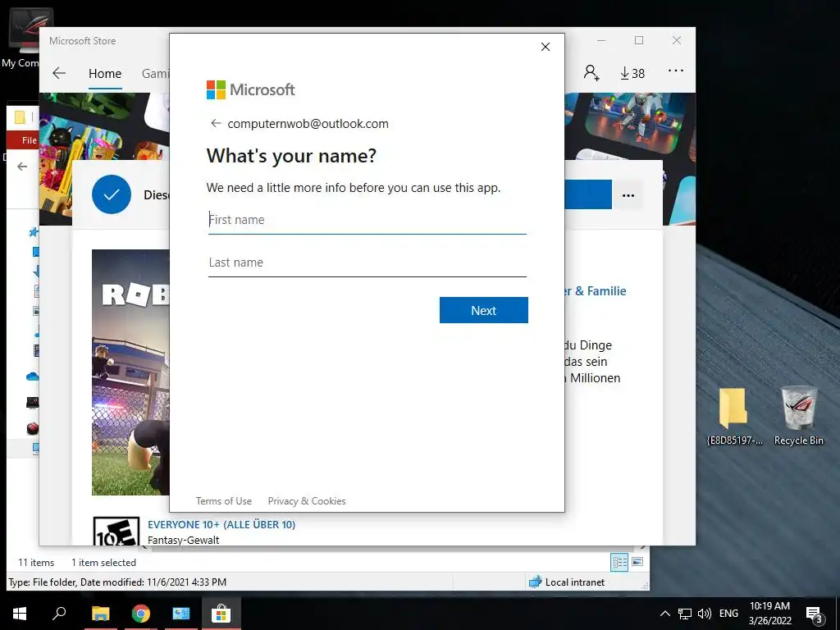Switch Explorer to large icons view
840x630 pixels.
tap(637, 562)
